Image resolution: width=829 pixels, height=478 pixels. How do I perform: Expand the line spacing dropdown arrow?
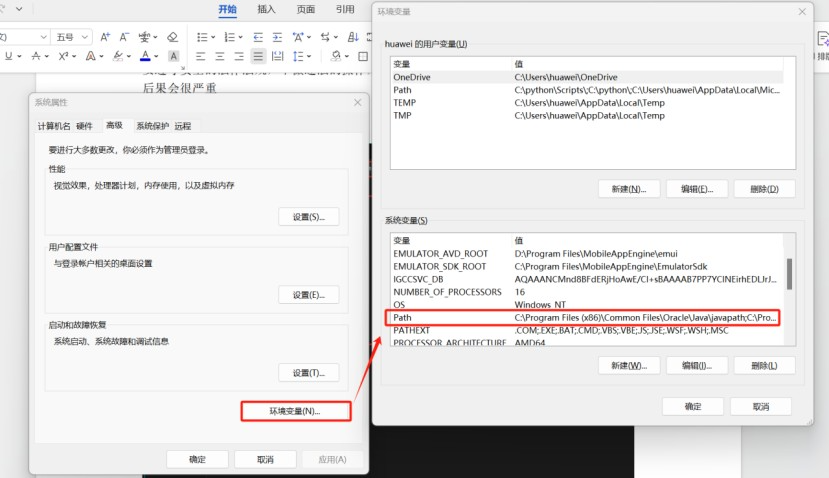pyautogui.click(x=309, y=56)
